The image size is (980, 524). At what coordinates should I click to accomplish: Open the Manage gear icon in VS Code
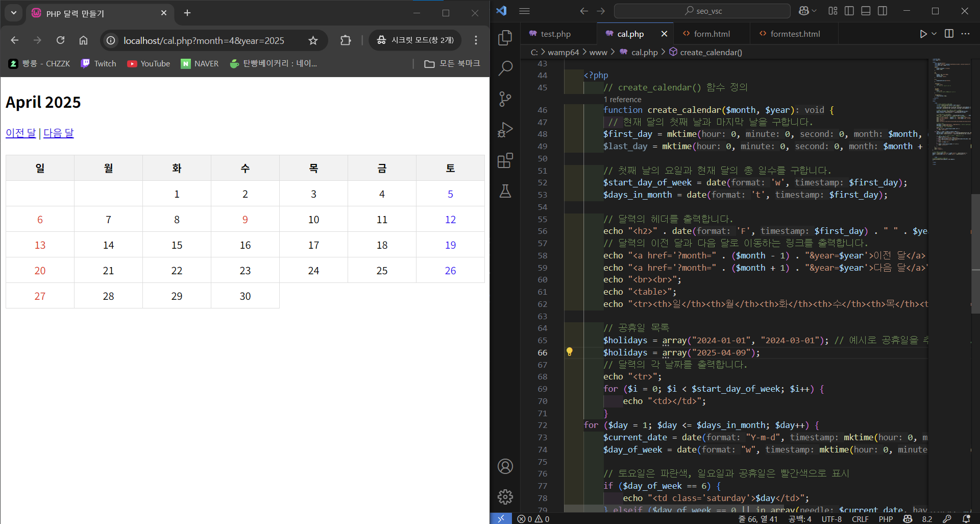[505, 496]
